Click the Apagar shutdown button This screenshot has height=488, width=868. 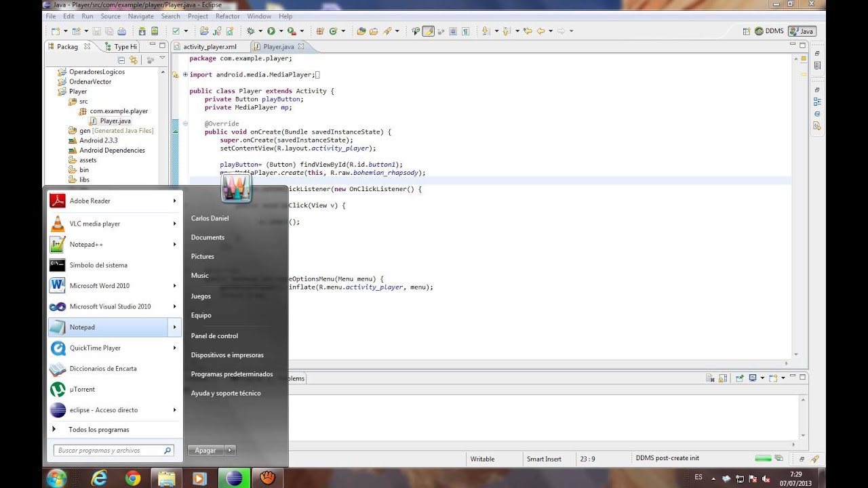point(205,450)
